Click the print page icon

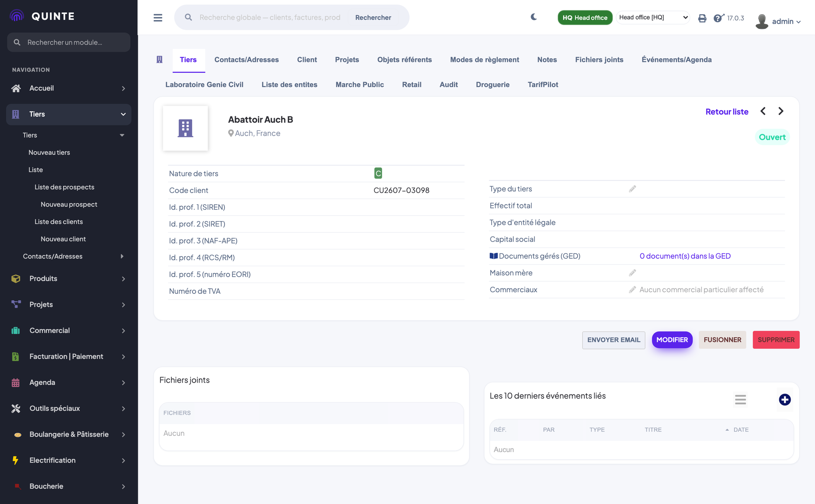pos(702,18)
